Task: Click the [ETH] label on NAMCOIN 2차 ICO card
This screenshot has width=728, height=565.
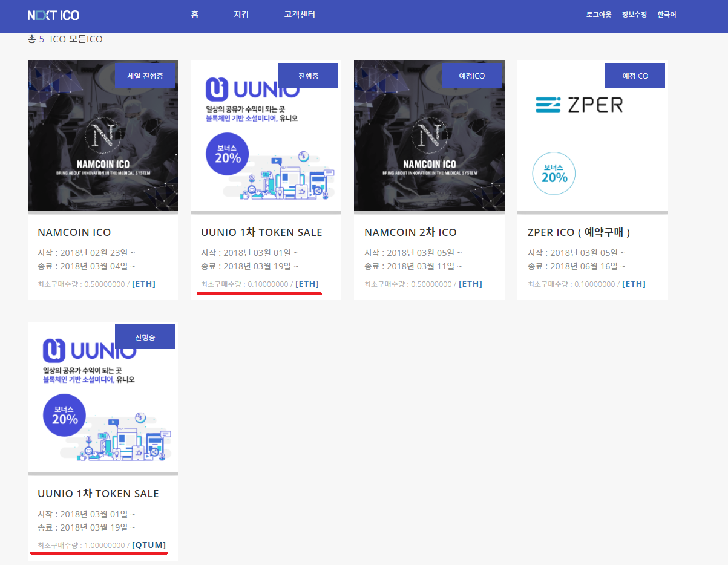Action: (x=470, y=284)
